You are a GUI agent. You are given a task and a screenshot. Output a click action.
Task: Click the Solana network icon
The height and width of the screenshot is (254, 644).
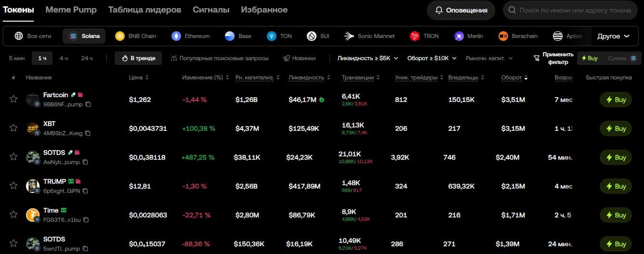tap(73, 36)
